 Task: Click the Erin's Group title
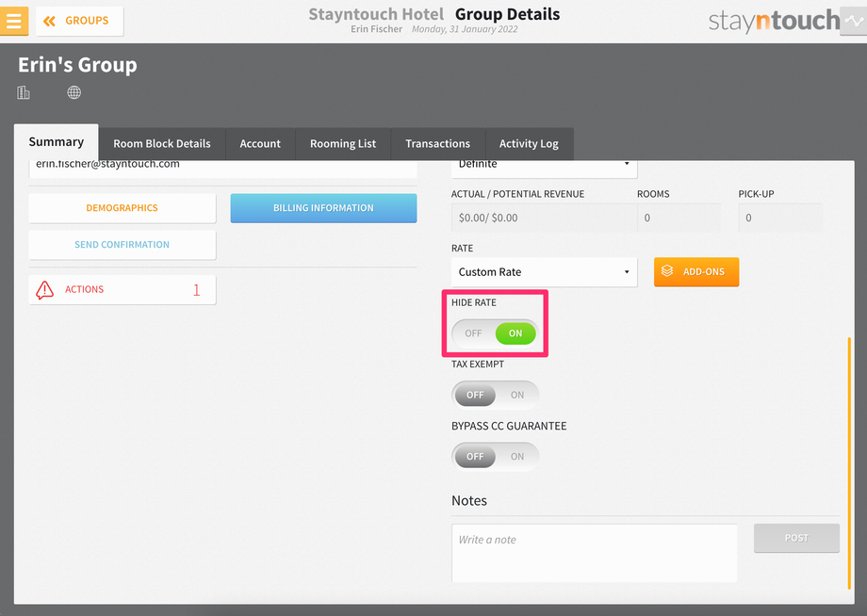[x=77, y=65]
